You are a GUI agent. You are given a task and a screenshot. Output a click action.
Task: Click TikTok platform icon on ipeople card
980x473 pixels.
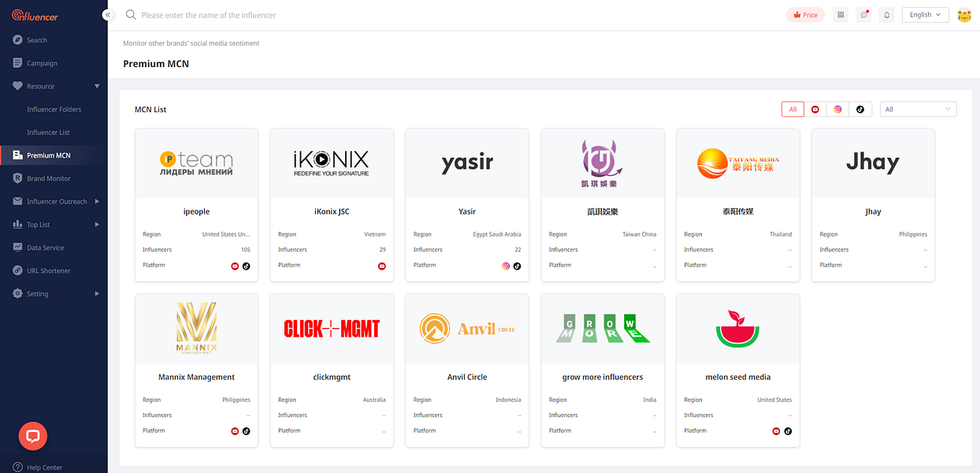pyautogui.click(x=246, y=266)
